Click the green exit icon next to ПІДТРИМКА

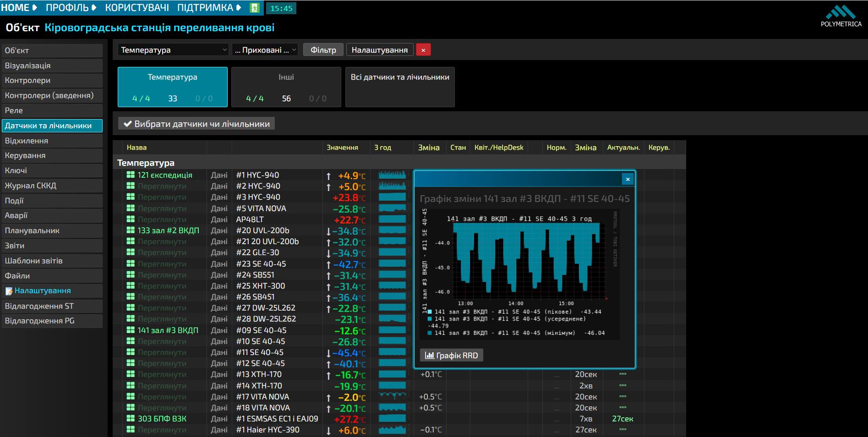click(255, 8)
